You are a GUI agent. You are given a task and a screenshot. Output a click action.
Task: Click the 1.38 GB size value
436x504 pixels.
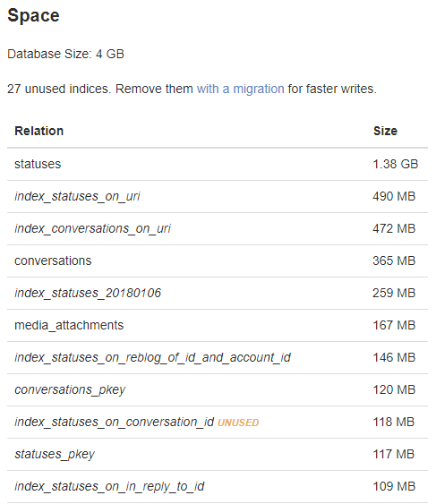[x=395, y=164]
